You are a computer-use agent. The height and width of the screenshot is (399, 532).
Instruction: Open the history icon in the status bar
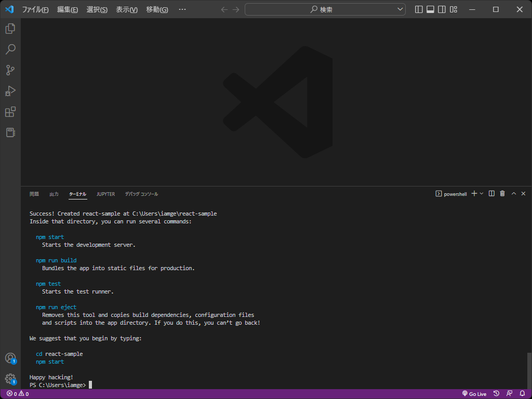point(496,394)
